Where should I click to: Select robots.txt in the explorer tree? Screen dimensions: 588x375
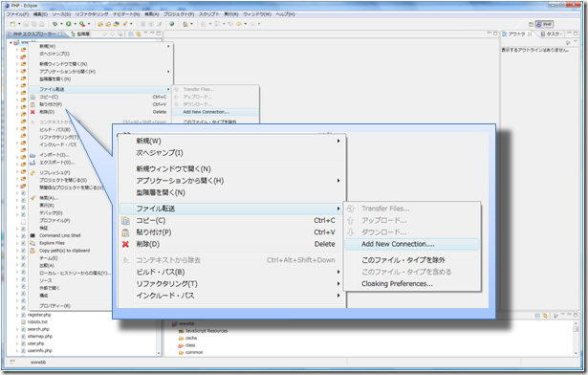37,322
